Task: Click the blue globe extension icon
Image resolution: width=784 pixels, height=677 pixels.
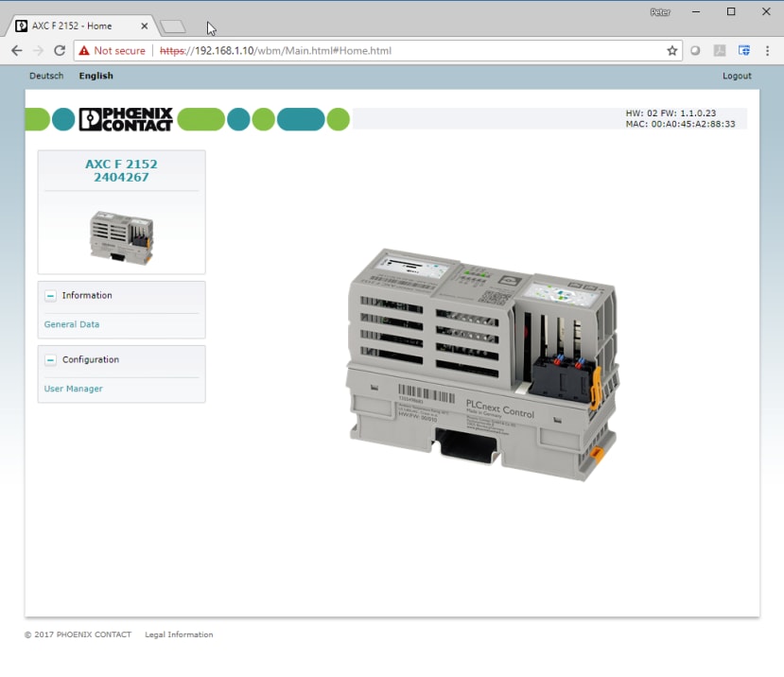Action: click(x=744, y=50)
